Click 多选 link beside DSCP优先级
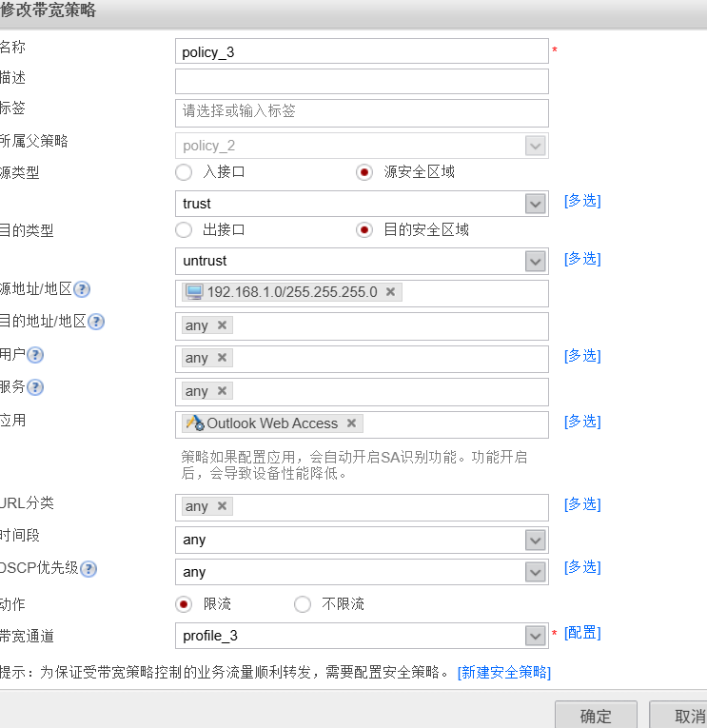707x728 pixels. (582, 567)
